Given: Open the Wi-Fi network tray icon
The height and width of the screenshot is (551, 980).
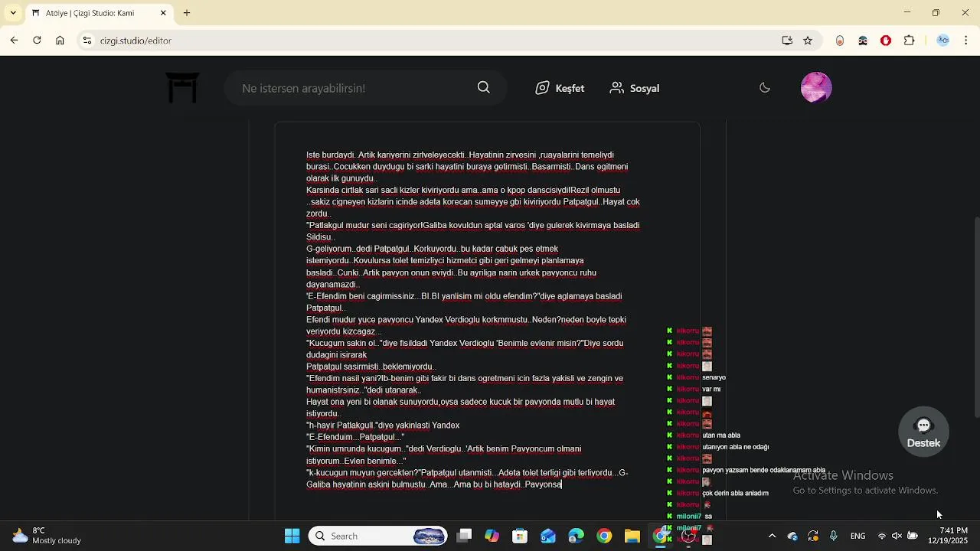Looking at the screenshot, I should tap(882, 536).
